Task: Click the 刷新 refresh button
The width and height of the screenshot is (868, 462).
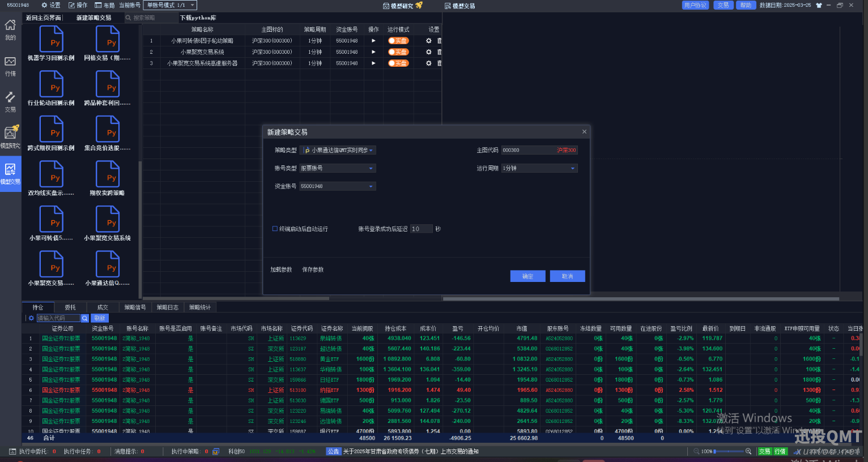Action: click(x=100, y=318)
